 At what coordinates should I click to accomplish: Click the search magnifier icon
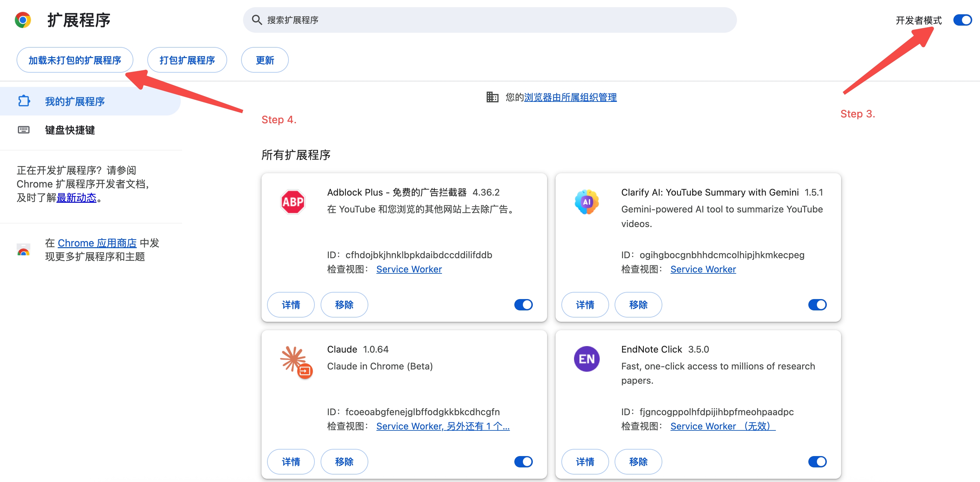coord(257,20)
